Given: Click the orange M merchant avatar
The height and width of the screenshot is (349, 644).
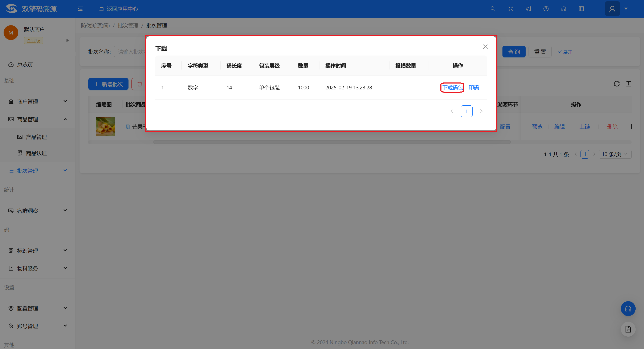Looking at the screenshot, I should (11, 33).
